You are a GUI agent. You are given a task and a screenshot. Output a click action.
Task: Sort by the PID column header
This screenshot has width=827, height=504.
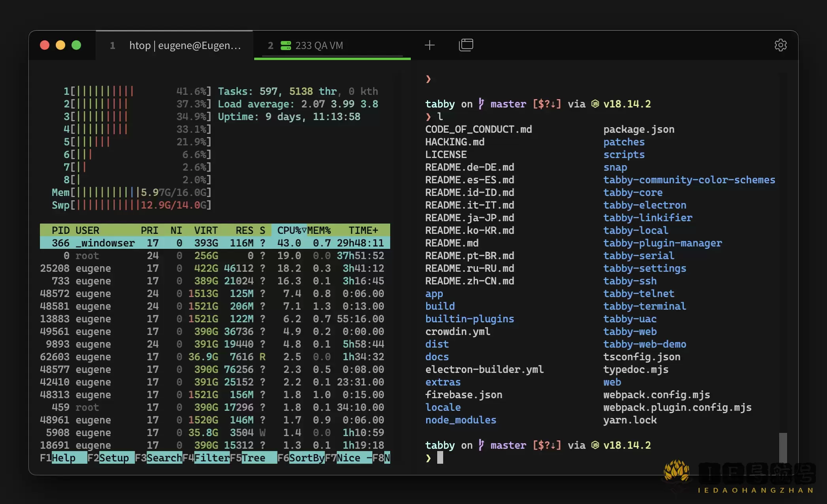click(60, 230)
